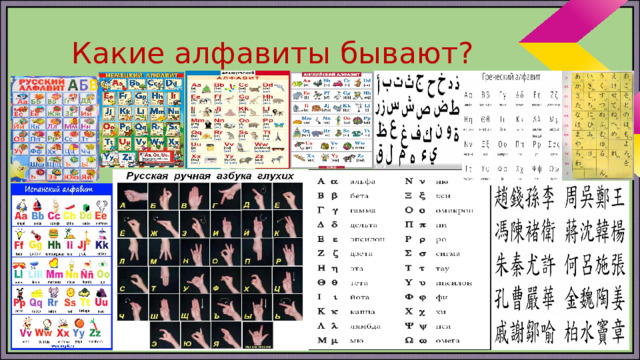This screenshot has width=640, height=360.
Task: Click the "бета" row in Greek table
Action: [344, 196]
